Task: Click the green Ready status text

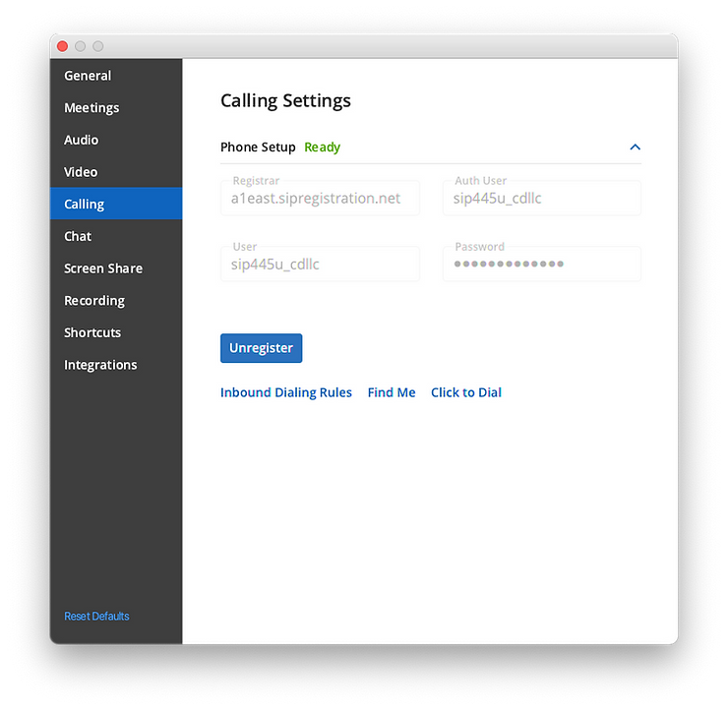Action: (323, 148)
